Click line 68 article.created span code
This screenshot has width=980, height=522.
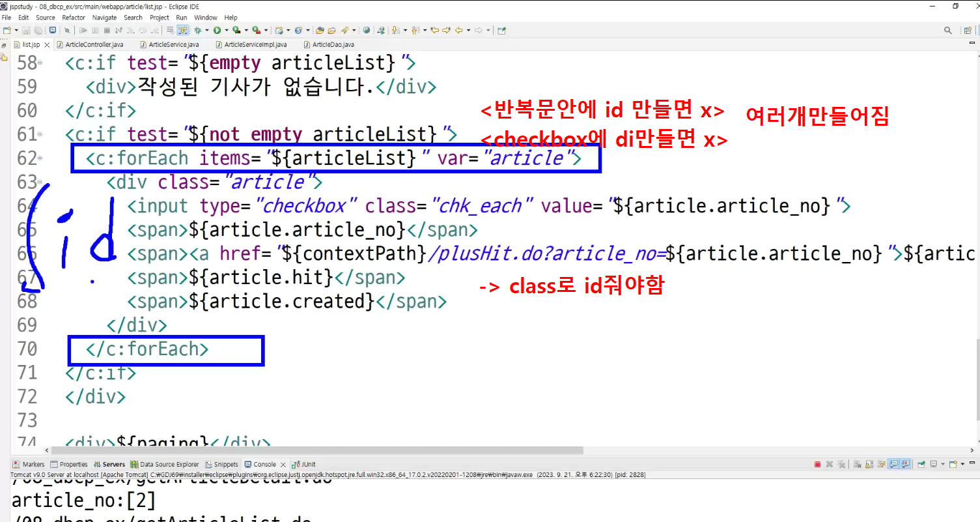pyautogui.click(x=287, y=301)
